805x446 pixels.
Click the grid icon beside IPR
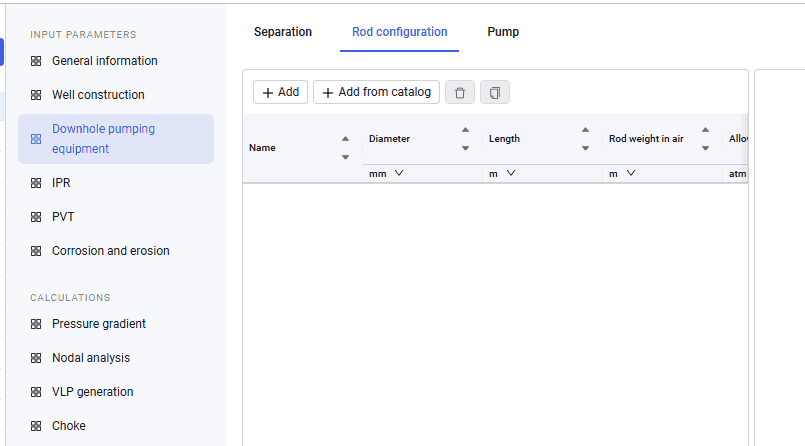pos(36,183)
